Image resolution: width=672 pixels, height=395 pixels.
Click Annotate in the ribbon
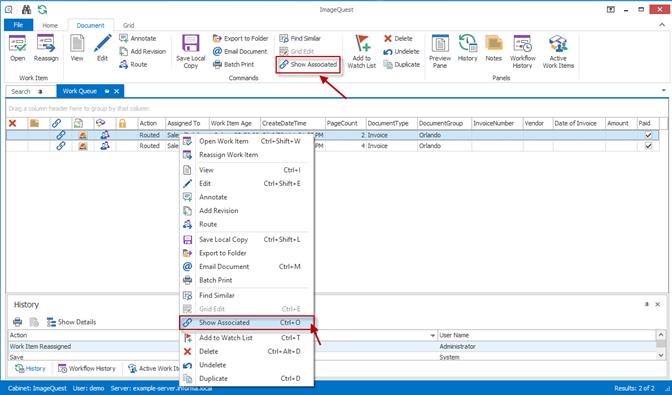(x=138, y=38)
